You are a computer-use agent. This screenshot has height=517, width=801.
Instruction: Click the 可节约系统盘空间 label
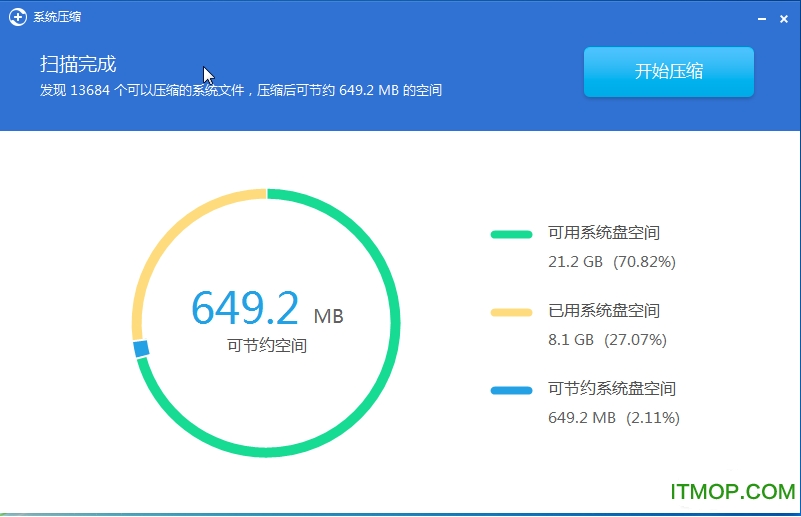611,389
